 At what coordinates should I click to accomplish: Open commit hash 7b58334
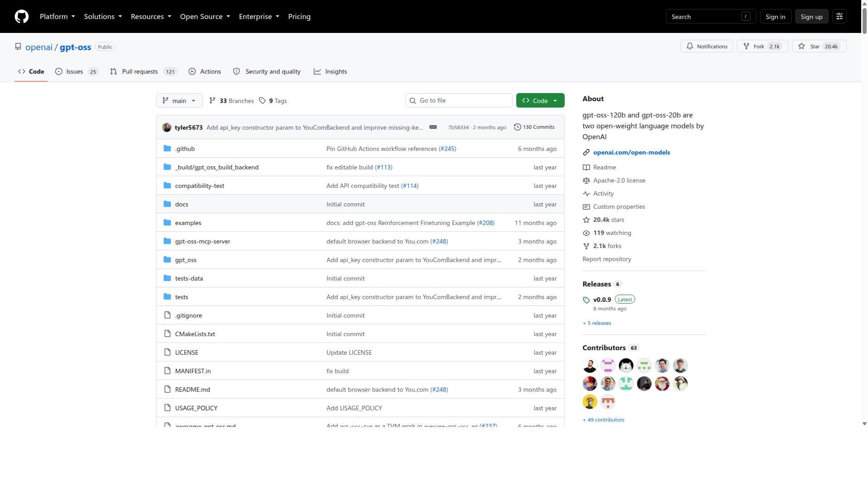tap(458, 127)
